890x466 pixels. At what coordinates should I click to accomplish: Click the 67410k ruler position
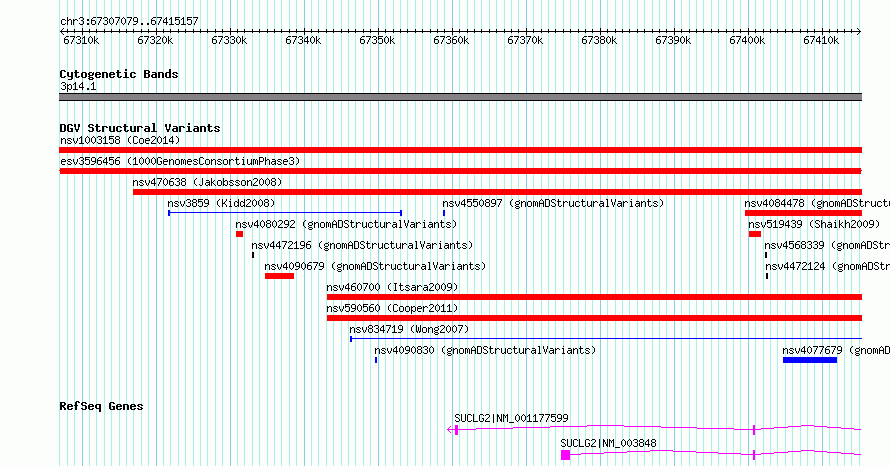coord(821,40)
